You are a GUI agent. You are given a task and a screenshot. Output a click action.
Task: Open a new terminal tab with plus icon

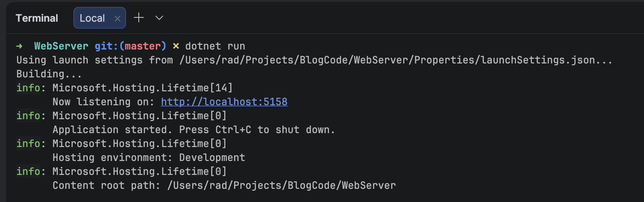pyautogui.click(x=139, y=18)
